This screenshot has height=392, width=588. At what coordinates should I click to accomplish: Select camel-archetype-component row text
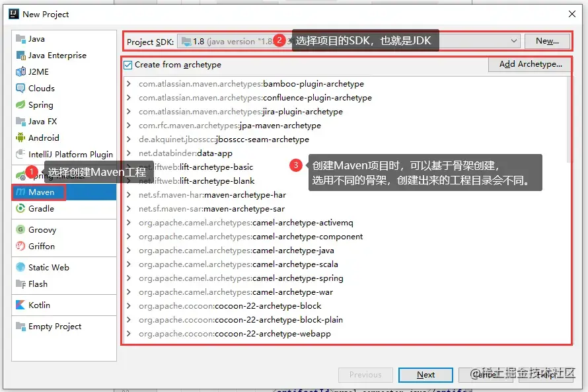point(250,237)
